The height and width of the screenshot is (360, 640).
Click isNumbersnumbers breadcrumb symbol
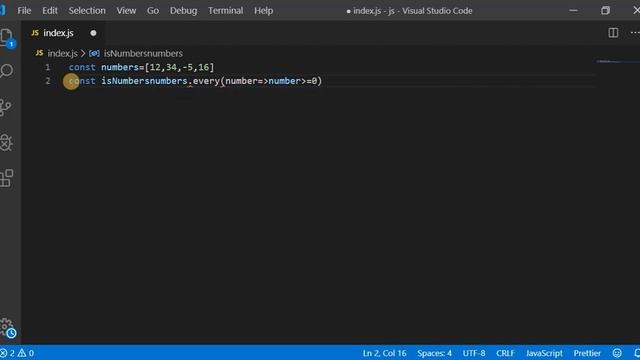(143, 53)
